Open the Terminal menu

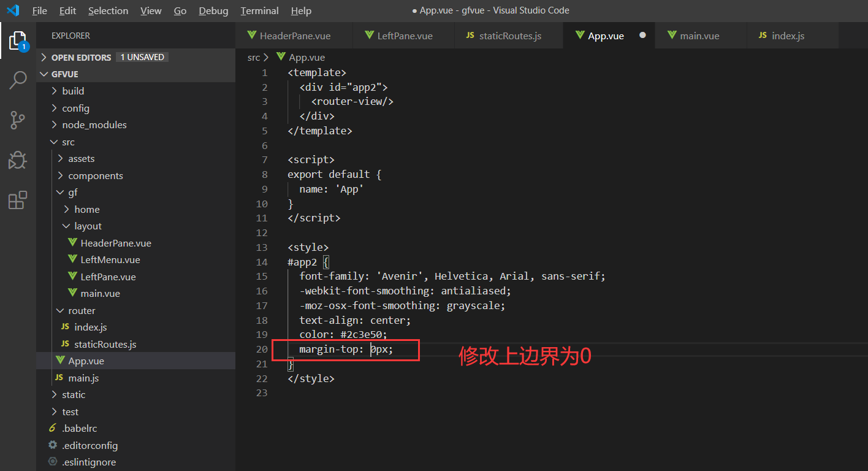[260, 10]
